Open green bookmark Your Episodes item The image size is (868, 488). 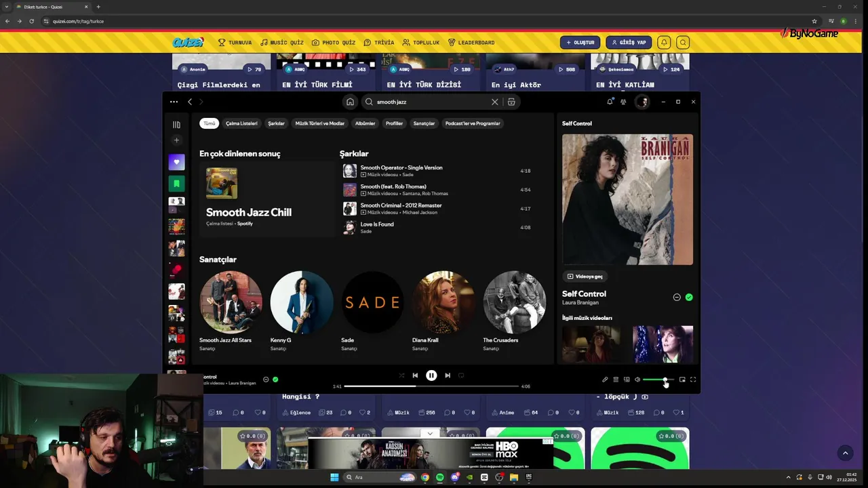tap(176, 183)
